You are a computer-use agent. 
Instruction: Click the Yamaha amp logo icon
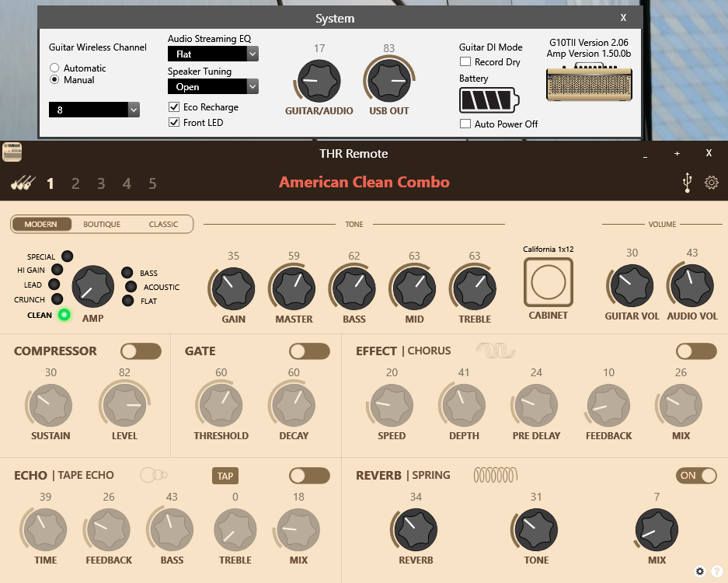coord(12,152)
